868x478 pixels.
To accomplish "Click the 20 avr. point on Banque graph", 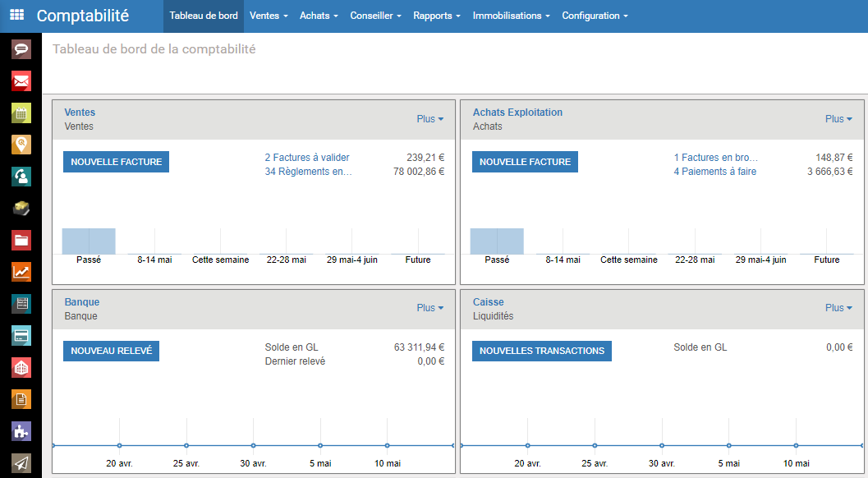I will pos(120,445).
